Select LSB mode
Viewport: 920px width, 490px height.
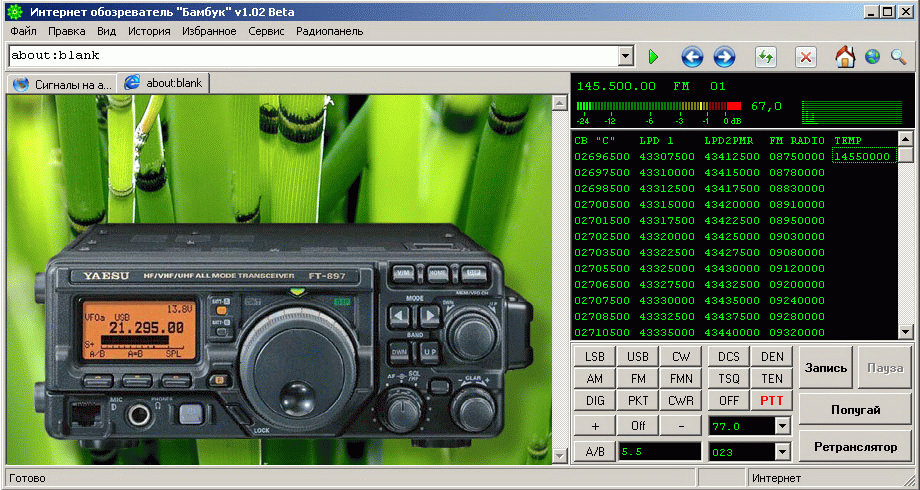click(x=595, y=357)
